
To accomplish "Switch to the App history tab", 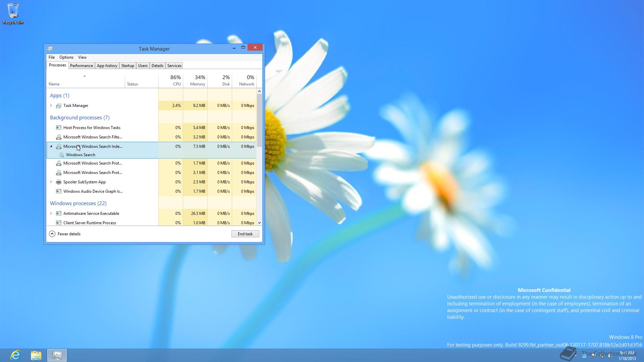I will 107,66.
